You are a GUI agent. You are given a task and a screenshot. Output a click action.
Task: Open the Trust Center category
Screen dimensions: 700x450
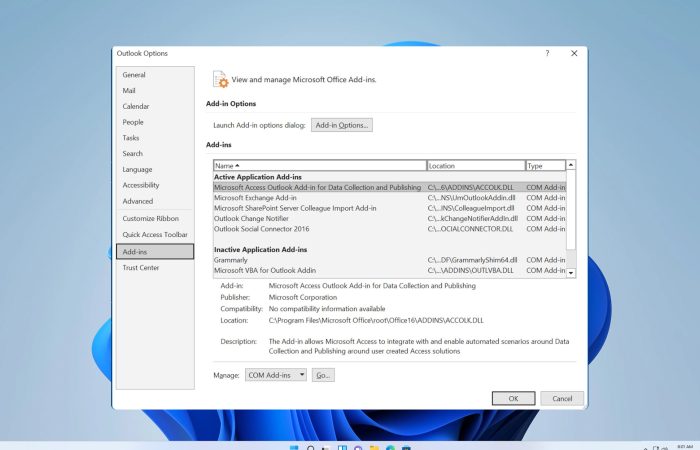[x=155, y=267]
